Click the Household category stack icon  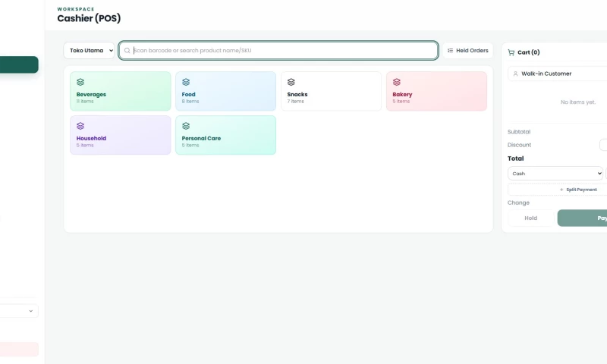tap(80, 126)
